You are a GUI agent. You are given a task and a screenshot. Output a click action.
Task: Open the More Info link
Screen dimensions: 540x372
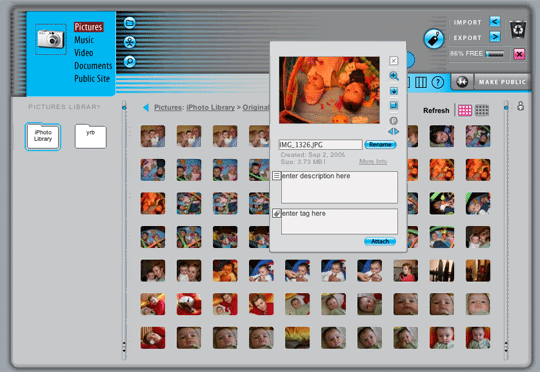[373, 161]
